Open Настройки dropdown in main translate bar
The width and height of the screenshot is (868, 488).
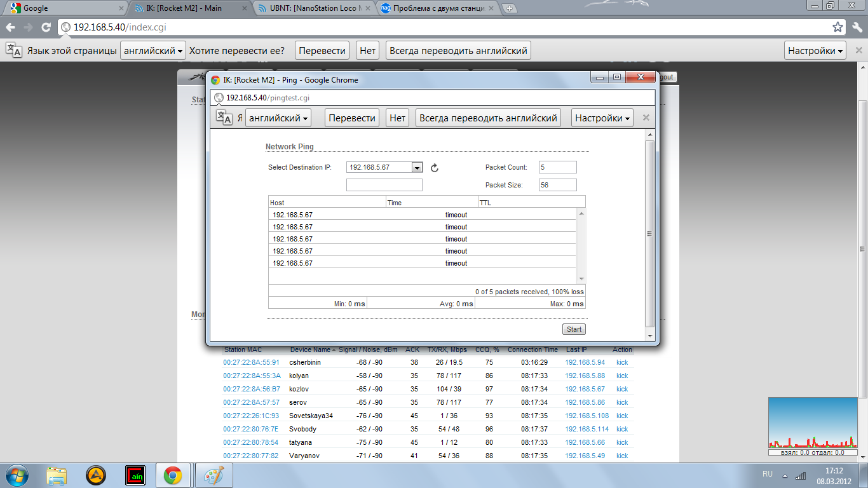coord(816,51)
